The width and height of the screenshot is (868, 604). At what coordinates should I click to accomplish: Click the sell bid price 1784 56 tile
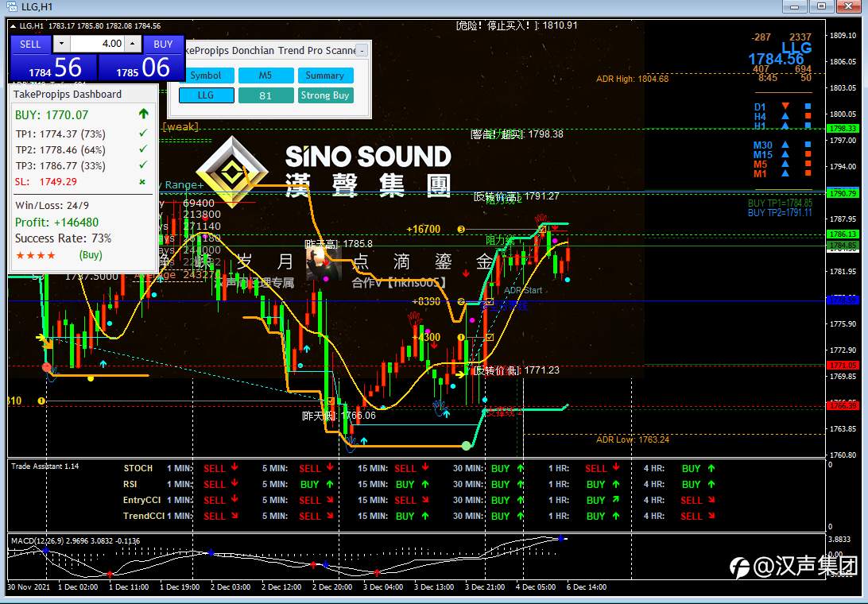(54, 68)
